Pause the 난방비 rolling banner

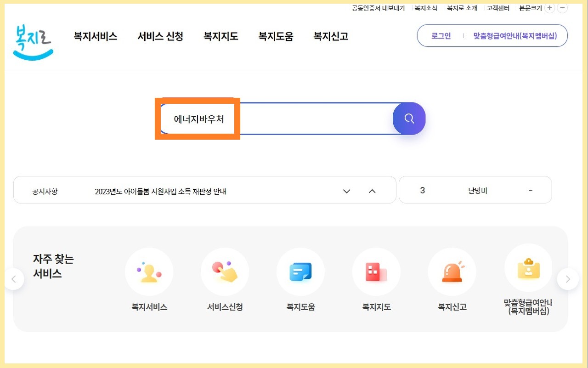[x=531, y=190]
